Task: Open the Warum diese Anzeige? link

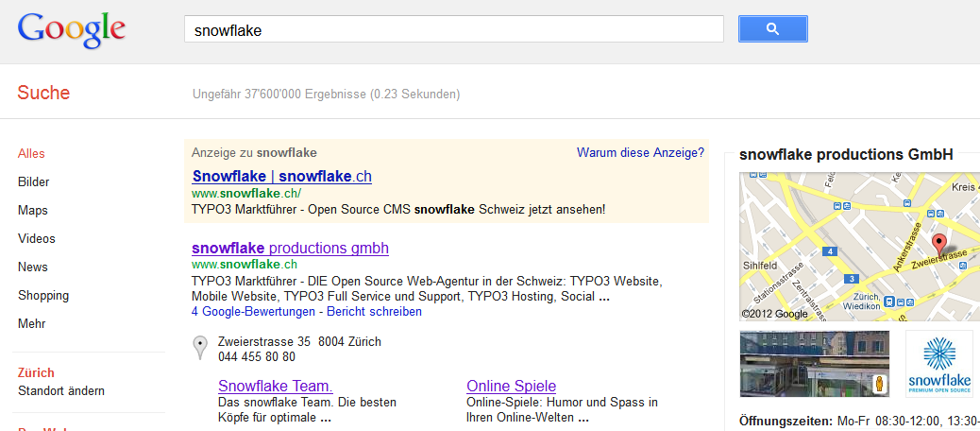Action: pyautogui.click(x=640, y=152)
